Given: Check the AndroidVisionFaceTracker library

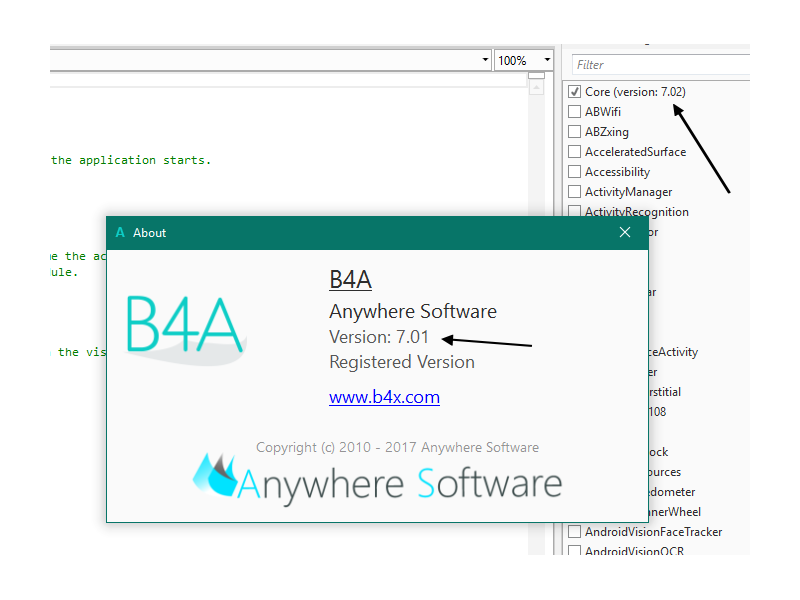Looking at the screenshot, I should (574, 532).
